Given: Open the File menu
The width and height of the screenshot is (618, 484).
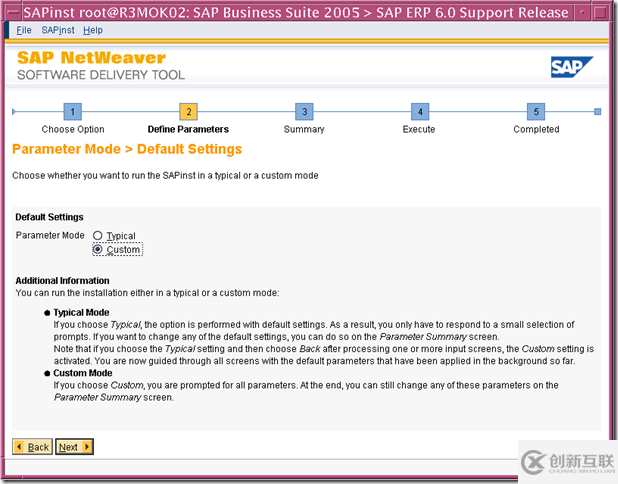Looking at the screenshot, I should tap(24, 30).
